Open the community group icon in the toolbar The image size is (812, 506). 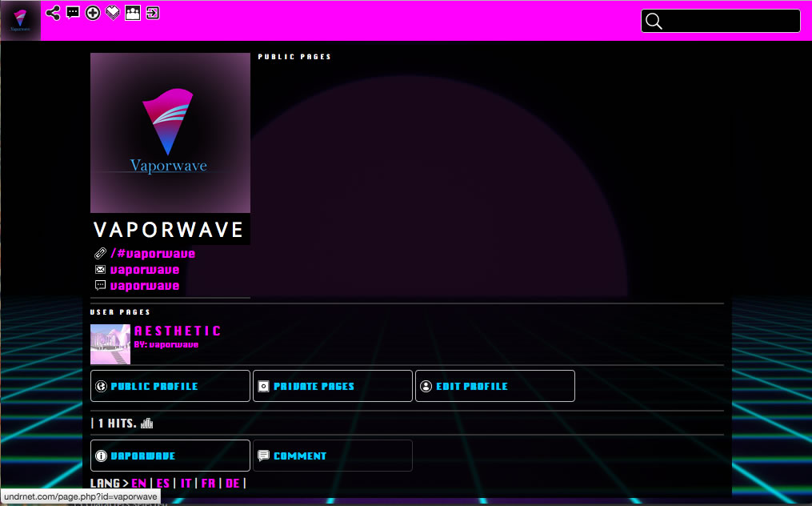[x=133, y=13]
